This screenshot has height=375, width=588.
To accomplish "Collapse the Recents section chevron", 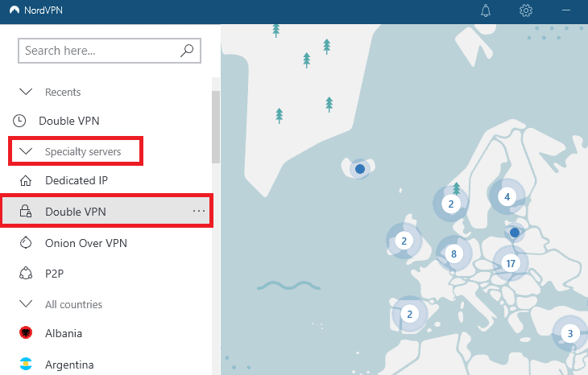I will pos(26,92).
